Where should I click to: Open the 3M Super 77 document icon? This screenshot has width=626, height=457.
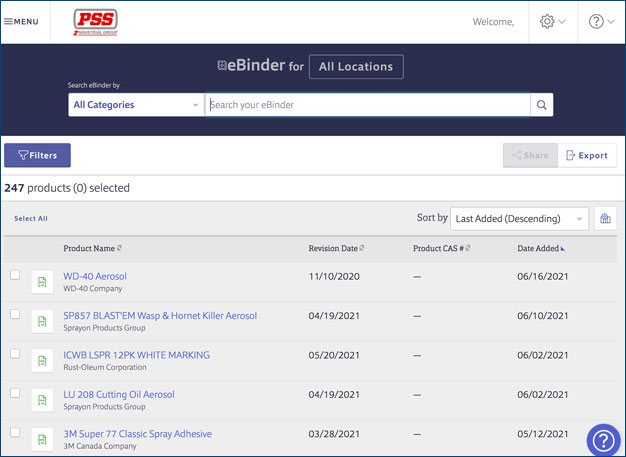tap(42, 439)
